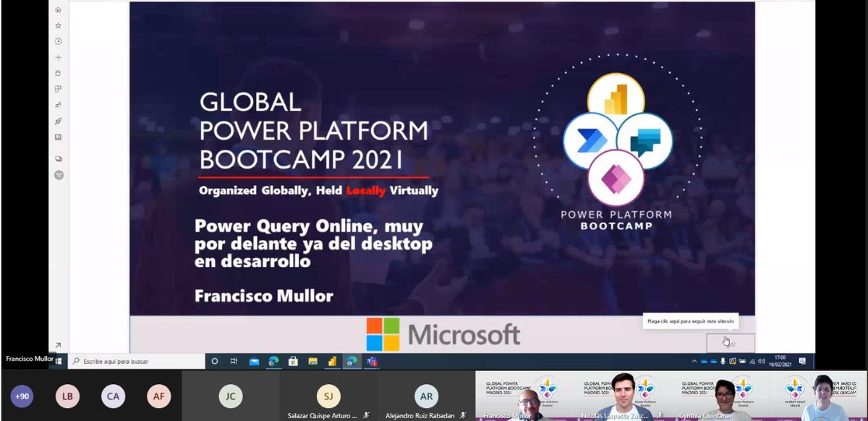The image size is (868, 421).
Task: Open Microsoft Store on taskbar
Action: point(293,360)
